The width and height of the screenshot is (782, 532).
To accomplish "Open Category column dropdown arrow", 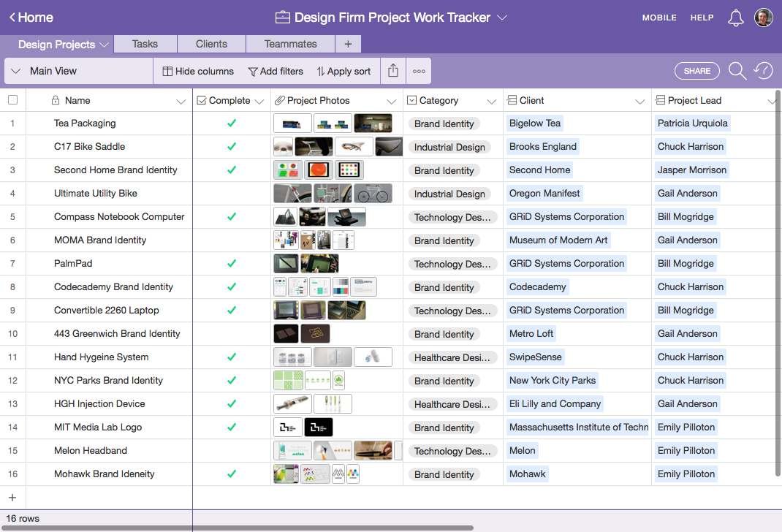I will point(492,102).
